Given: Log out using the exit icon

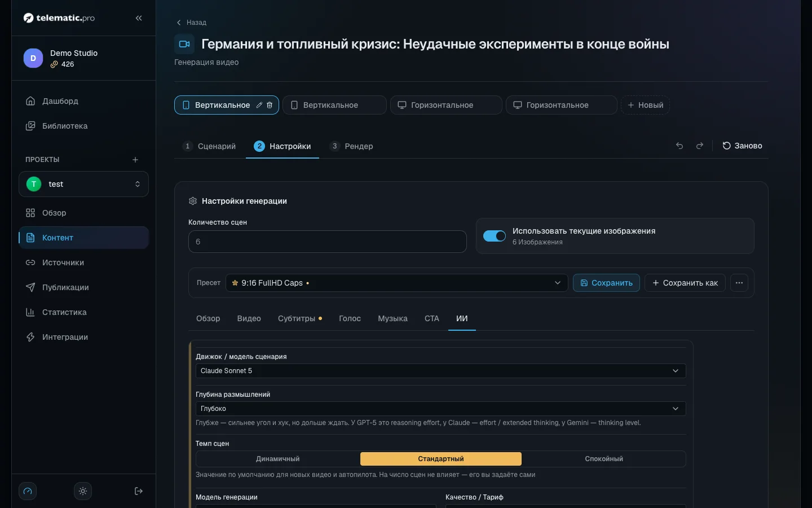Looking at the screenshot, I should coord(139,491).
